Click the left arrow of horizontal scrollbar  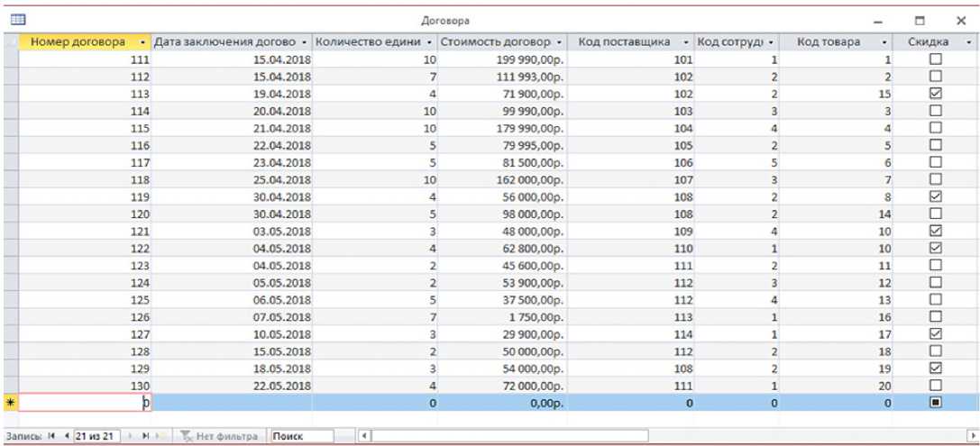click(x=363, y=435)
